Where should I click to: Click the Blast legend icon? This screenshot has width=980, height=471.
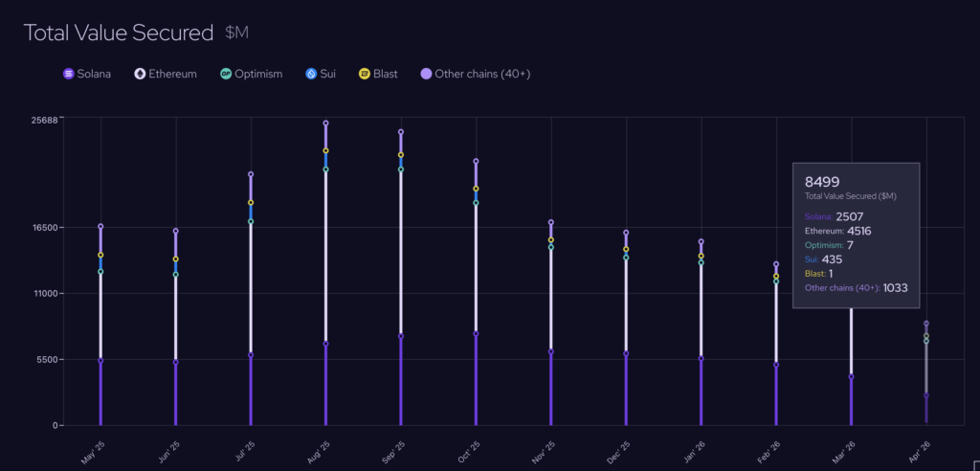(x=365, y=74)
